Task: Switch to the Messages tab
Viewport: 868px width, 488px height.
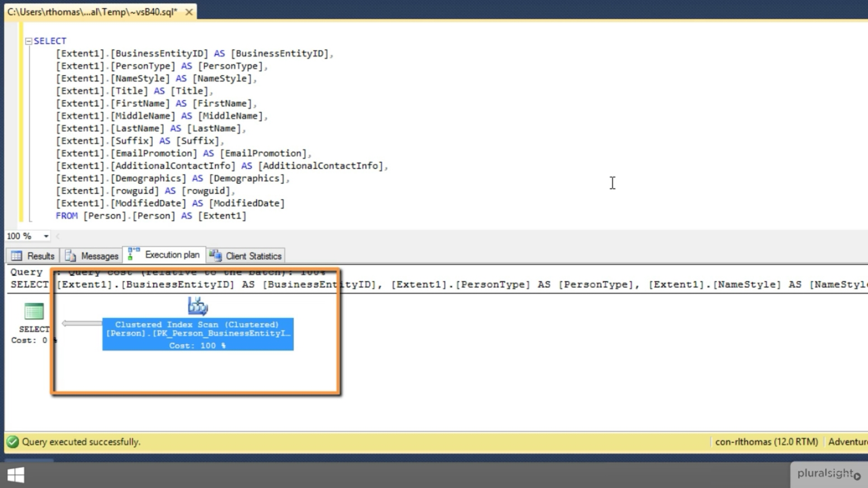Action: [92, 256]
